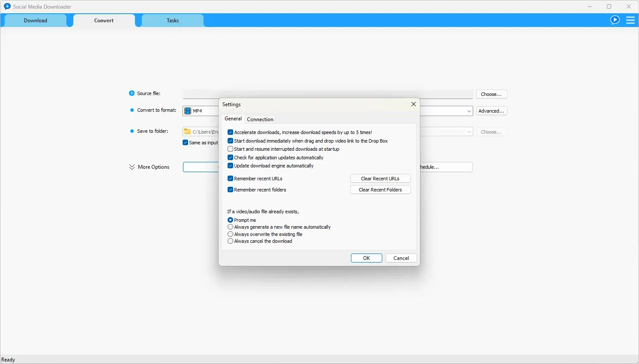This screenshot has width=639, height=364.
Task: Click the Clear Recent URLs button
Action: coord(380,179)
